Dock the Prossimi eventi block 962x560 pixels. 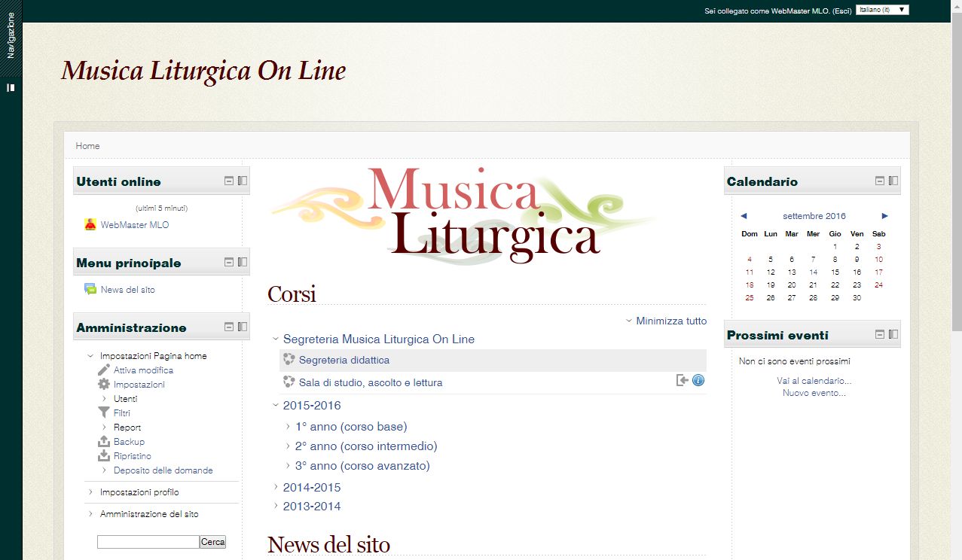click(x=893, y=334)
